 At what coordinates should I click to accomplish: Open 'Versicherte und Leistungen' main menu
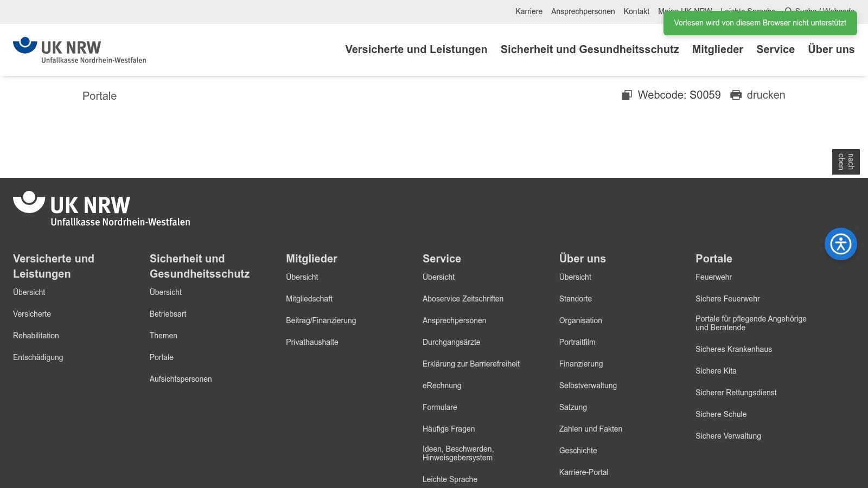[416, 49]
